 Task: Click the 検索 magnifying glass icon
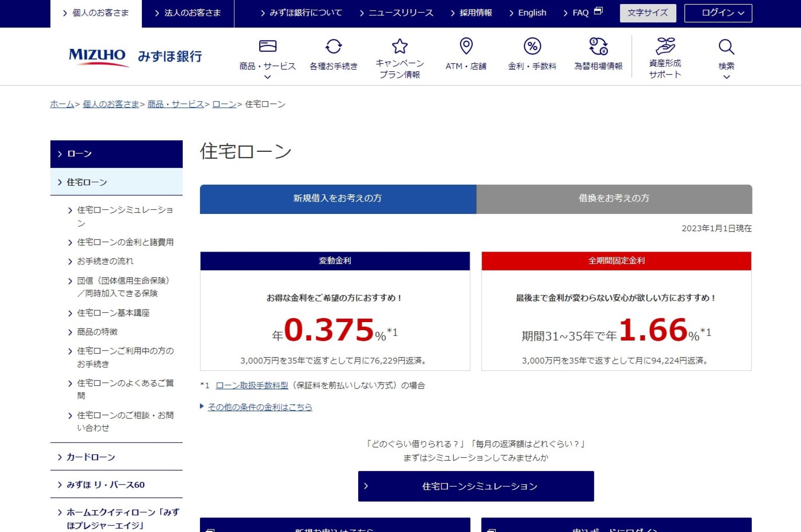[726, 47]
